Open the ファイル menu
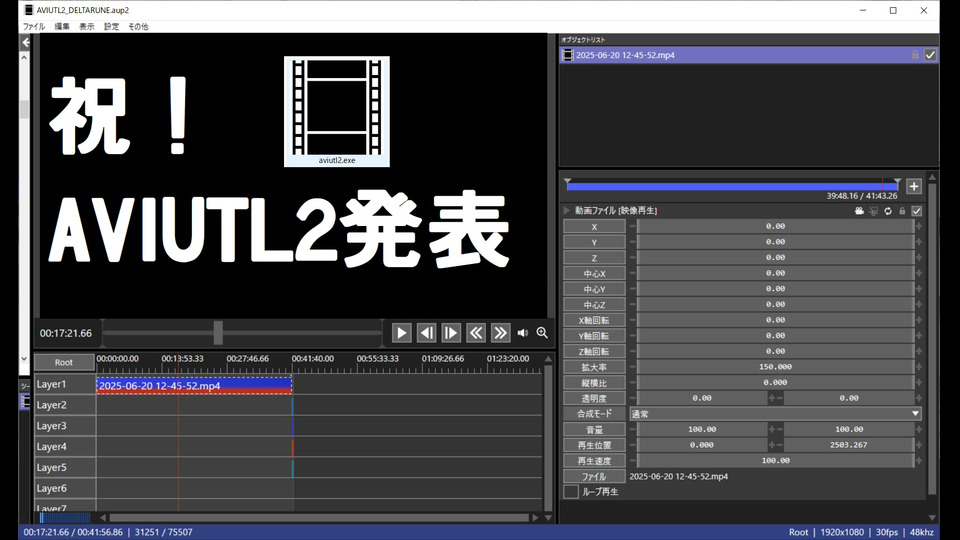 [34, 26]
